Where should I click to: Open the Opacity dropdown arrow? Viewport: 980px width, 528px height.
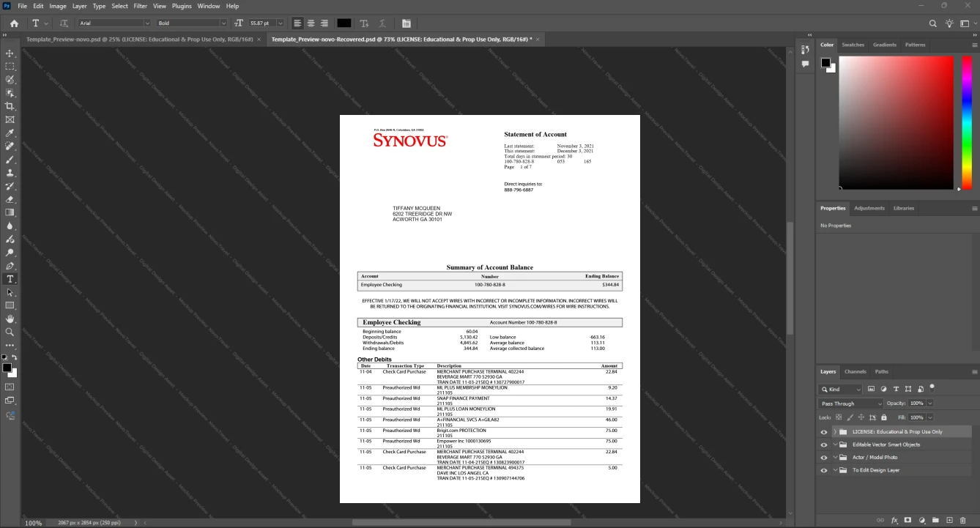click(929, 404)
